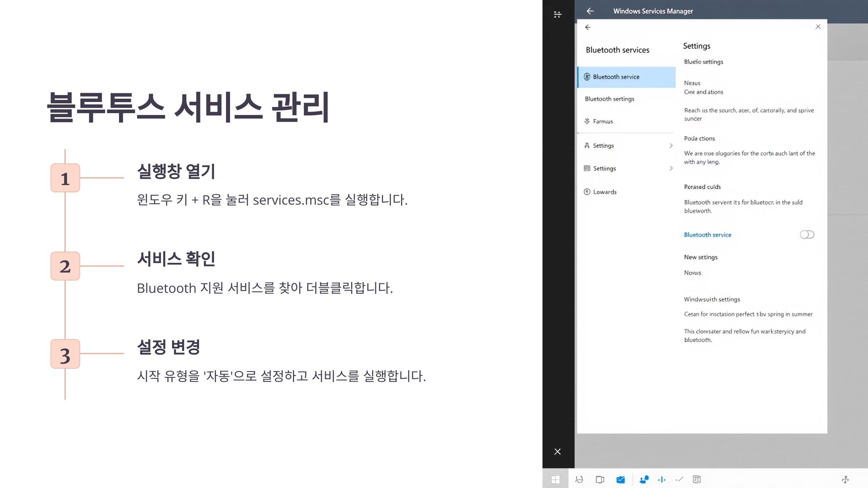Screen dimensions: 868x488
Task: Click the back arrow inside the dialog
Action: point(588,27)
